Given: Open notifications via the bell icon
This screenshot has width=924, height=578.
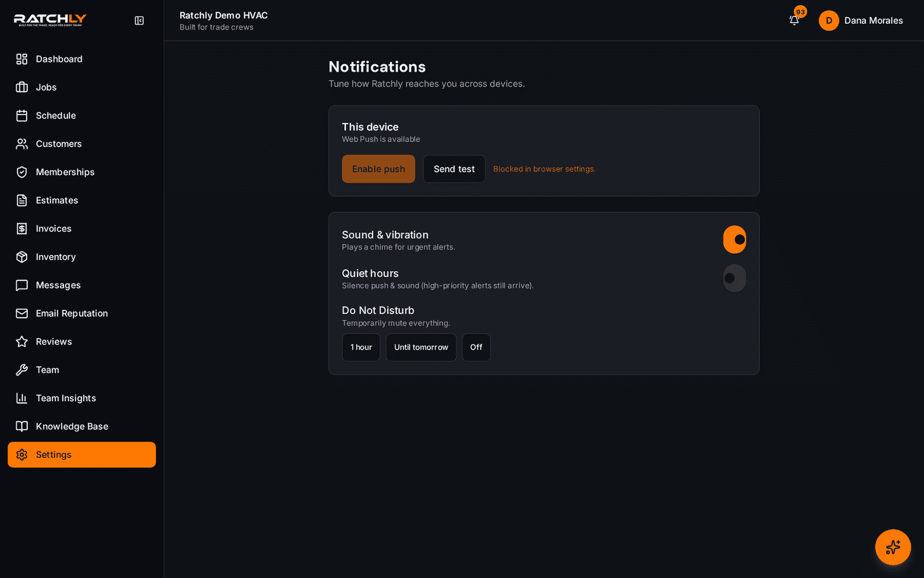Looking at the screenshot, I should coord(794,21).
